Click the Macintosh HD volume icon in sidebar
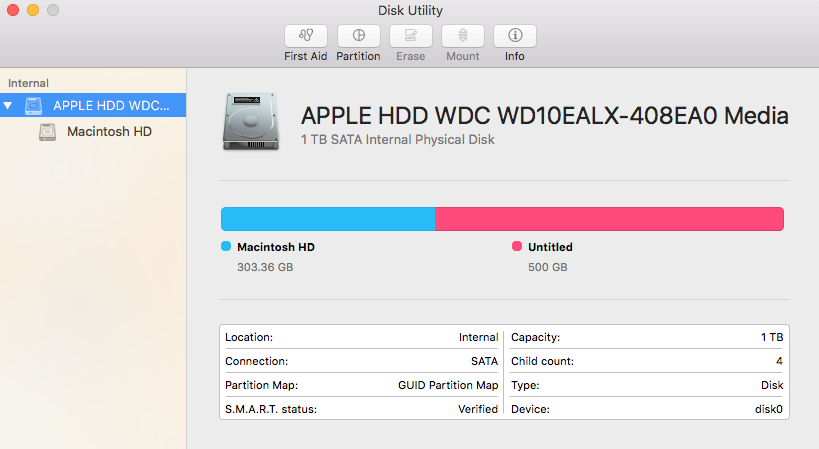This screenshot has height=449, width=819. click(48, 132)
